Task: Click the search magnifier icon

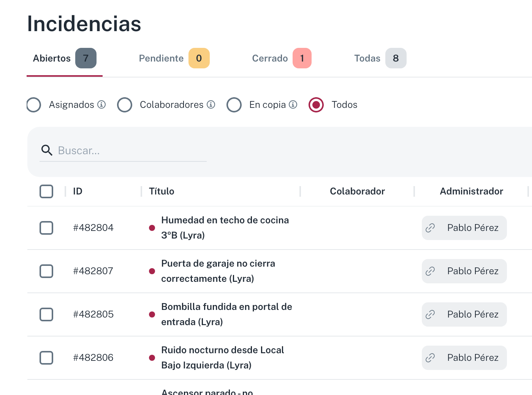Action: (x=47, y=150)
